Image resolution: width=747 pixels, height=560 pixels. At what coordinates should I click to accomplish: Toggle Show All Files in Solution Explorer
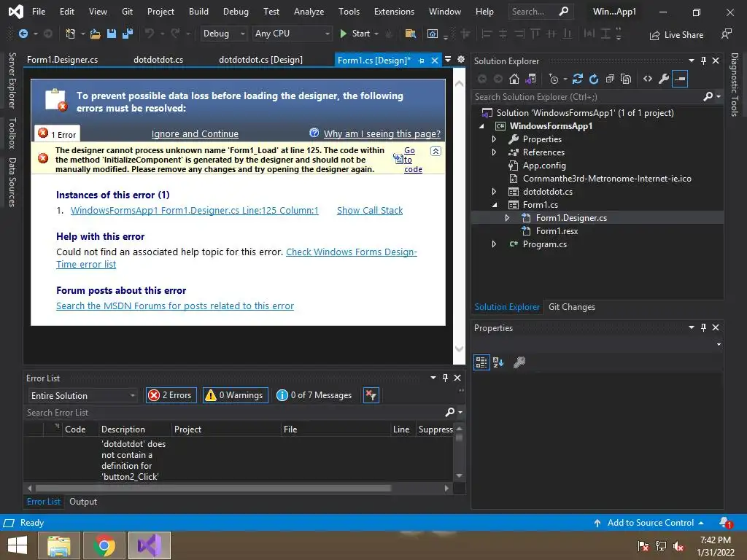pyautogui.click(x=626, y=79)
